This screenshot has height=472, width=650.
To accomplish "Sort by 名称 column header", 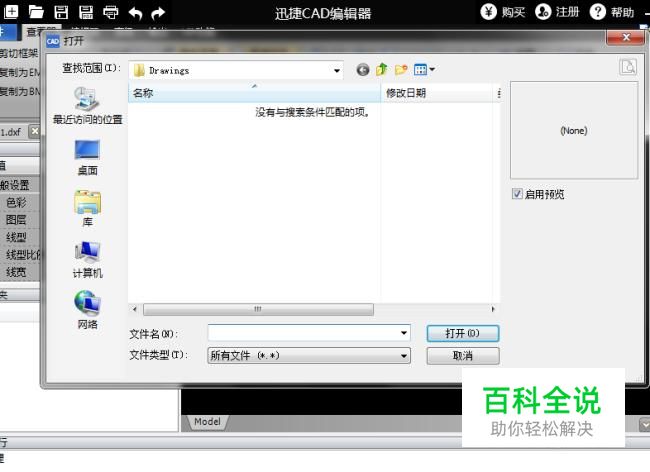I will click(254, 93).
